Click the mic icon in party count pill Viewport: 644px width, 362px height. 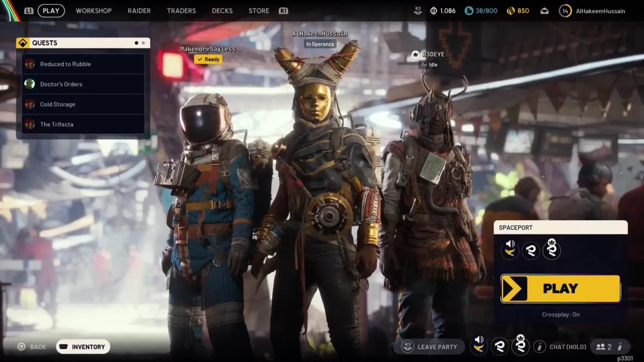click(x=620, y=346)
